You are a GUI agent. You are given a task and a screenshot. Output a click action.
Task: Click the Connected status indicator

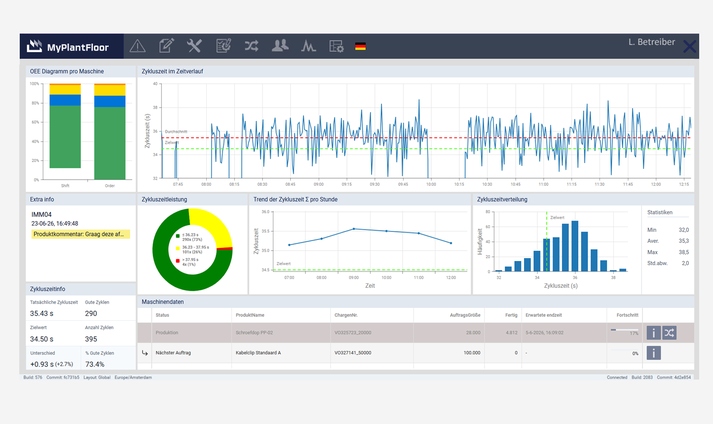617,378
